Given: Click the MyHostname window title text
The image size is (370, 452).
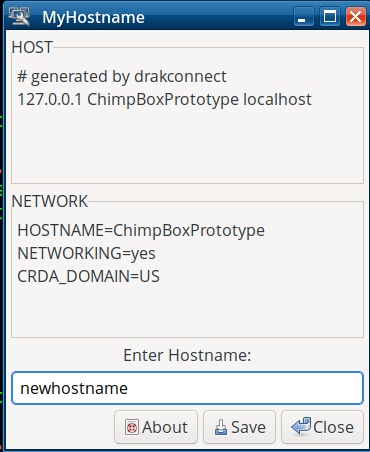Looking at the screenshot, I should click(93, 17).
